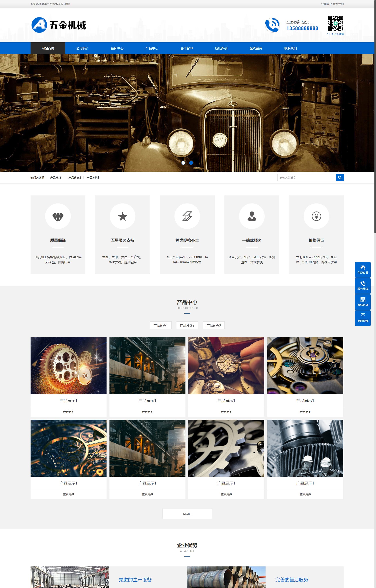Select the 产品分类2 product category tab
The width and height of the screenshot is (376, 588).
coord(187,325)
